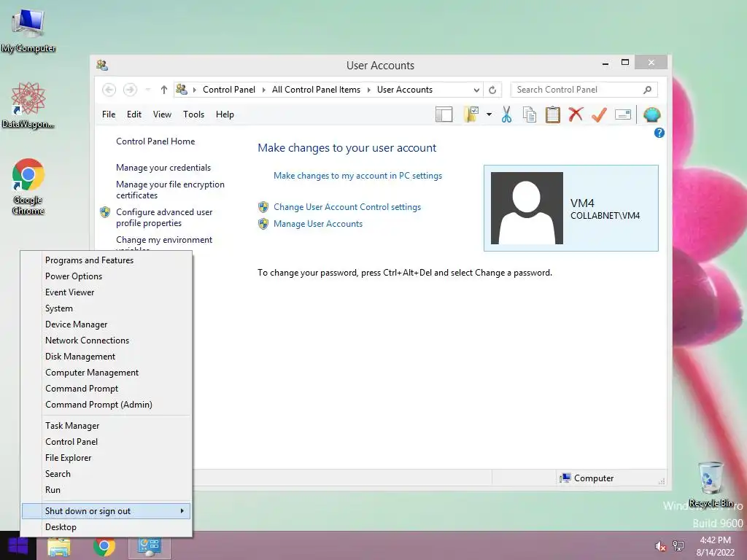Open the taskbar clock showing 4:42 PM
This screenshot has height=560, width=747.
715,546
